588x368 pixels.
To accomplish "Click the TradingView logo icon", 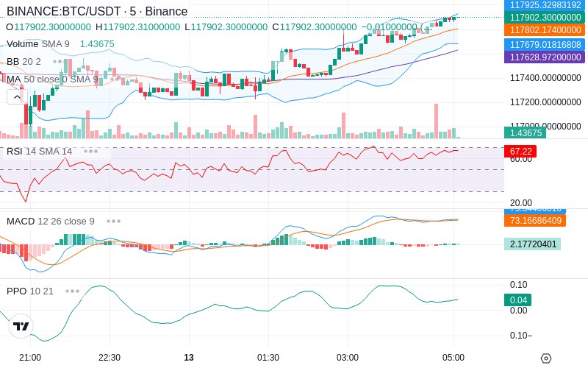I will (21, 326).
